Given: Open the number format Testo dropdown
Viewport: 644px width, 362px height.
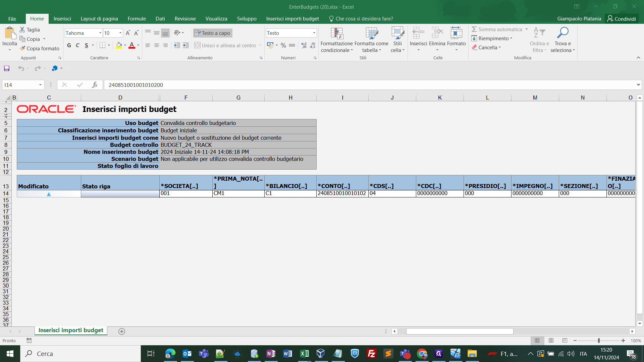Looking at the screenshot, I should pyautogui.click(x=314, y=33).
